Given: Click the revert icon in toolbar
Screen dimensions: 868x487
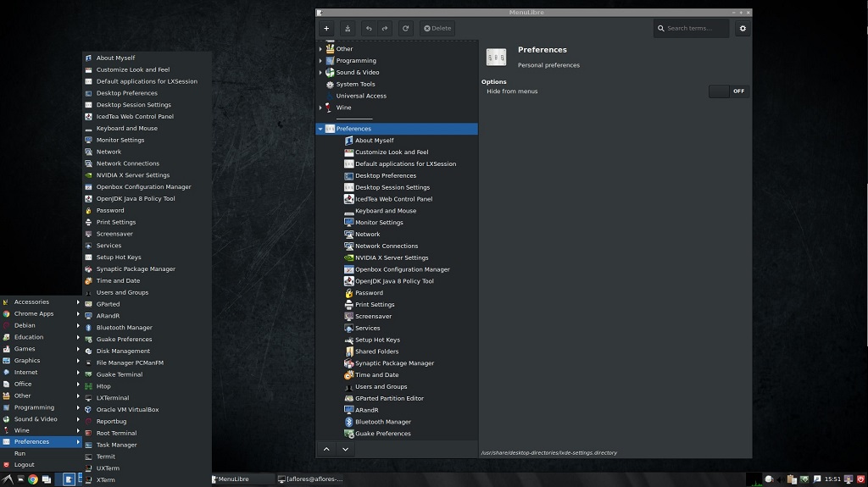Looking at the screenshot, I should [x=406, y=28].
